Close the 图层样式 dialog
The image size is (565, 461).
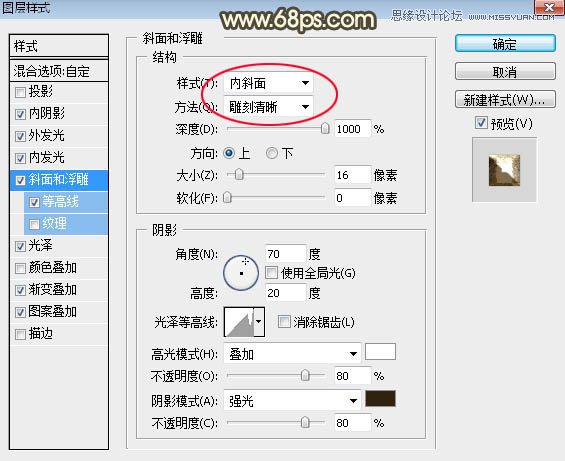pos(549,7)
